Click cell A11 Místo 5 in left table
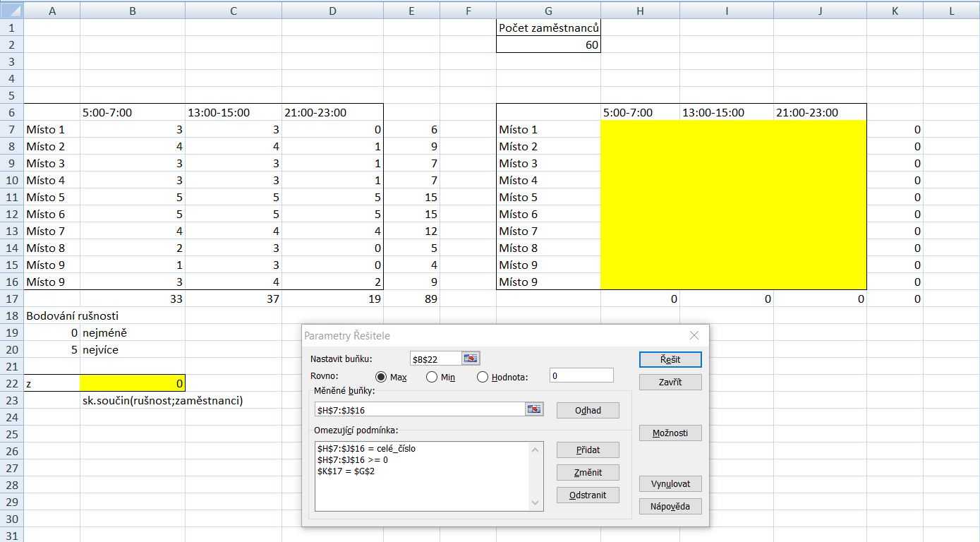This screenshot has width=980, height=542. click(x=52, y=197)
